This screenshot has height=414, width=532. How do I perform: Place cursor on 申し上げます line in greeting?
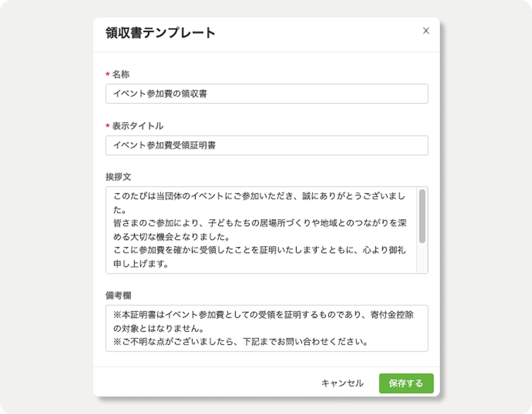coord(141,264)
